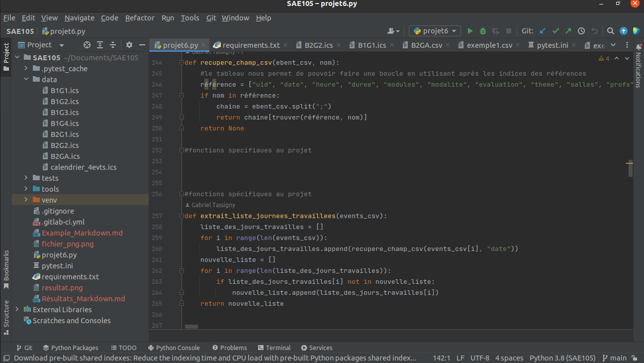
Task: Update project with the Git blue arrow
Action: click(x=543, y=31)
